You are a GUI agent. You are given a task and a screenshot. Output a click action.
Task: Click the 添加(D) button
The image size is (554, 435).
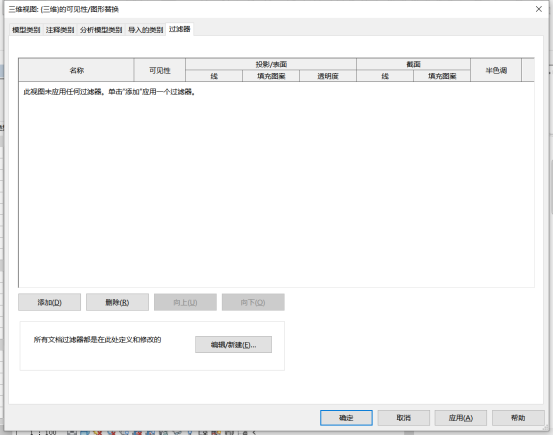pyautogui.click(x=49, y=302)
